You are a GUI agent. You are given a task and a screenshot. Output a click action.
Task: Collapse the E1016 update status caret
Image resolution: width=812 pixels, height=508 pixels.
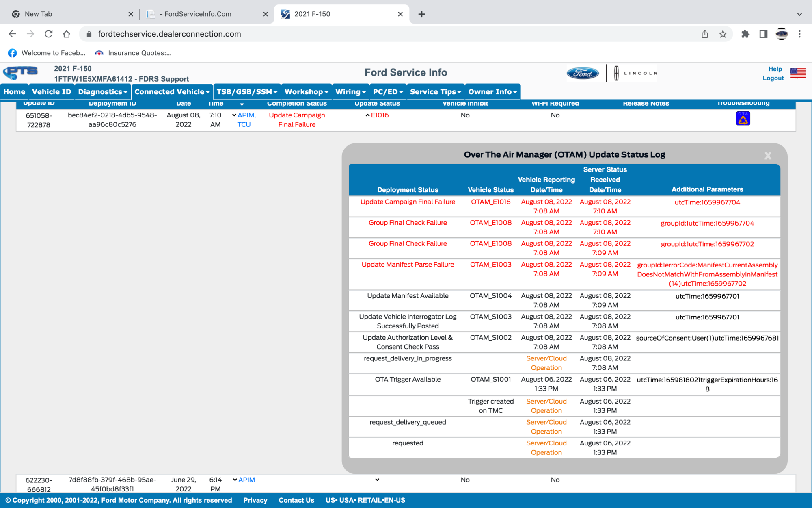click(x=367, y=115)
